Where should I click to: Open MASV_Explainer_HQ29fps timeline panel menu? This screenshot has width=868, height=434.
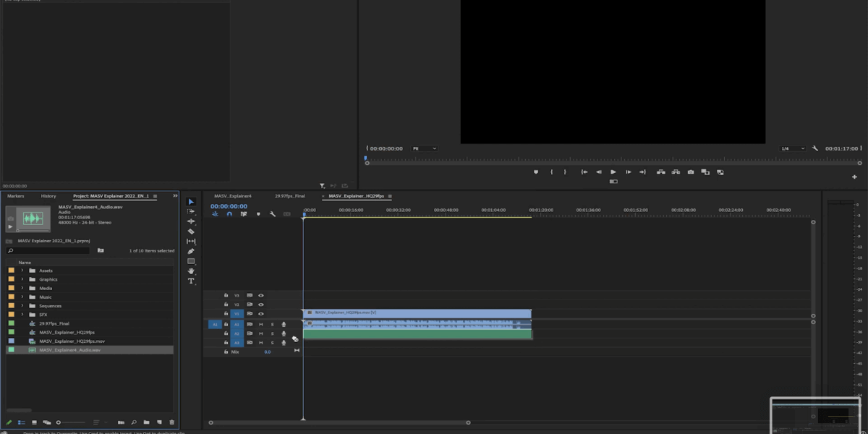tap(390, 196)
